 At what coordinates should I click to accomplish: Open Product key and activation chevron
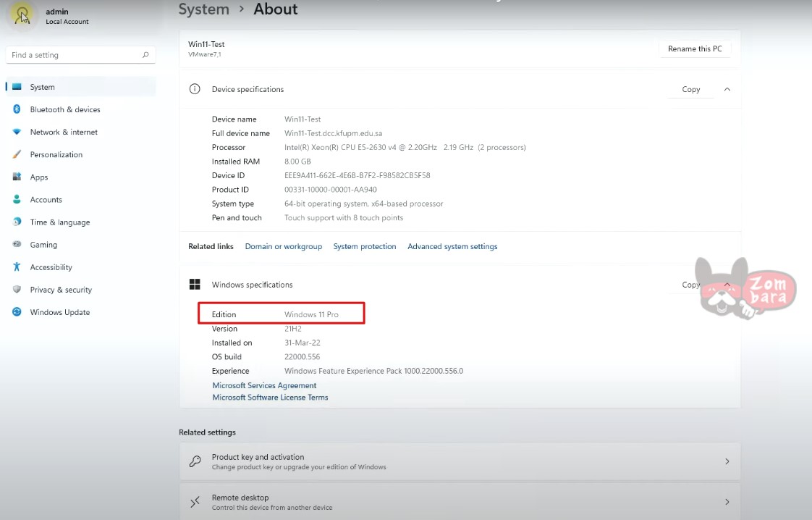pyautogui.click(x=727, y=461)
